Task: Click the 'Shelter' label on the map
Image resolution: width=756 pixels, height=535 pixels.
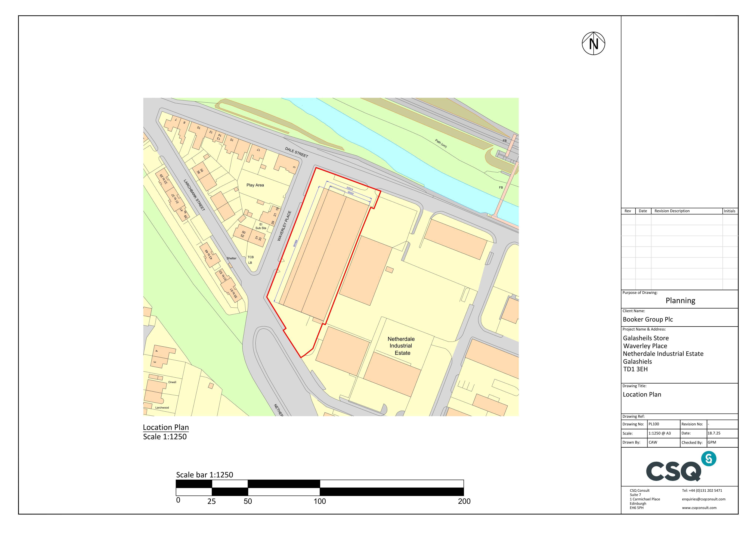Action: [x=231, y=258]
